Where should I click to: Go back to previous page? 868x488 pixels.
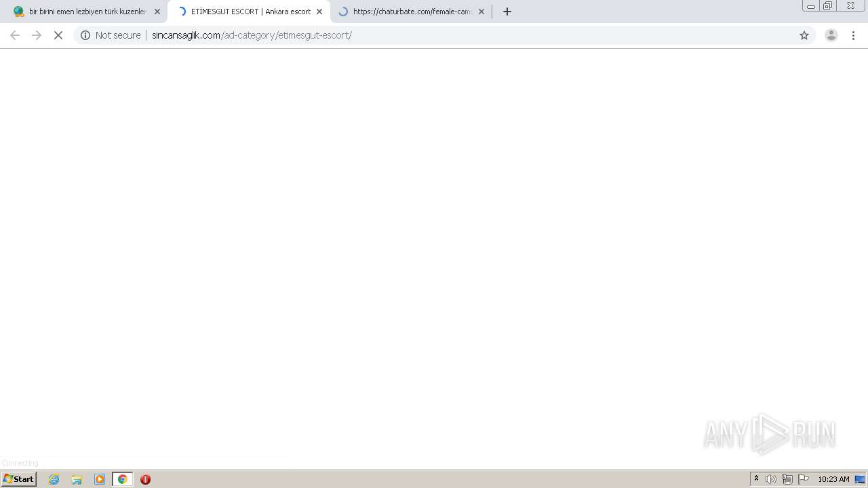[15, 35]
